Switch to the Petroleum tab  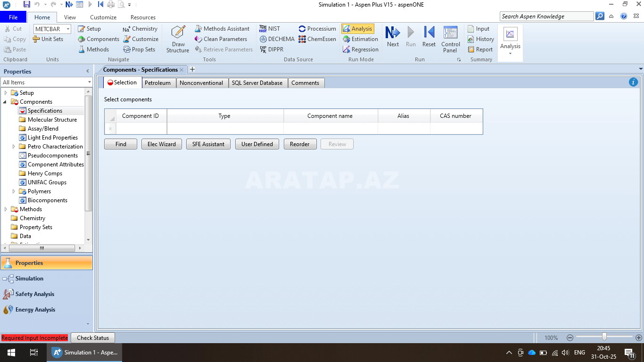tap(157, 83)
